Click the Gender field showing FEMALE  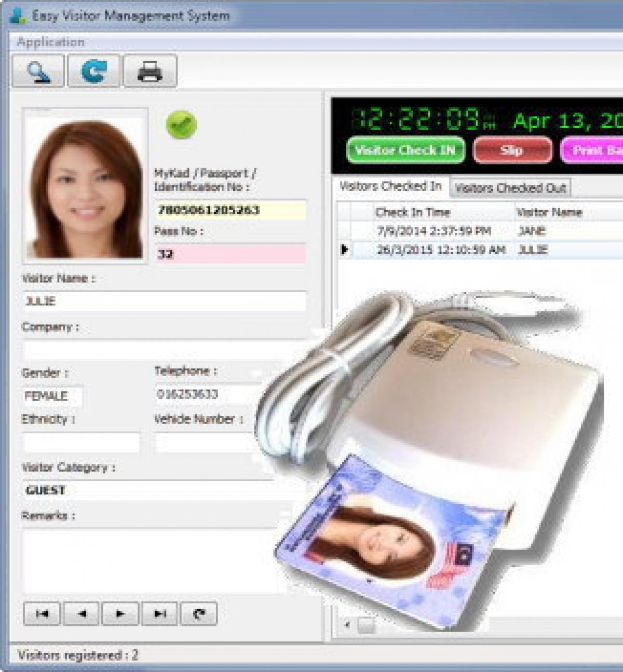point(52,396)
